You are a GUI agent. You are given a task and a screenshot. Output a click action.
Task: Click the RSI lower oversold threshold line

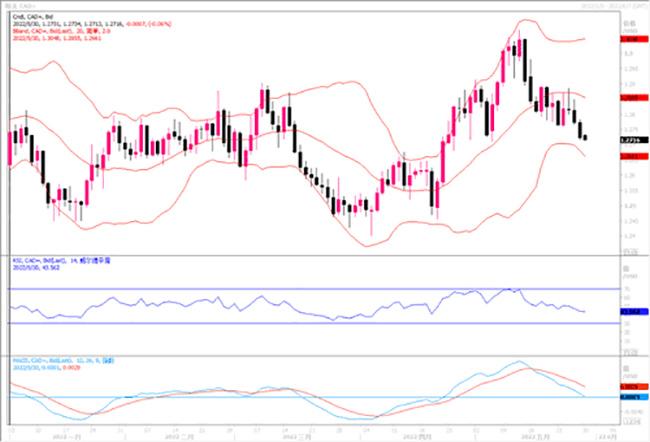point(300,323)
